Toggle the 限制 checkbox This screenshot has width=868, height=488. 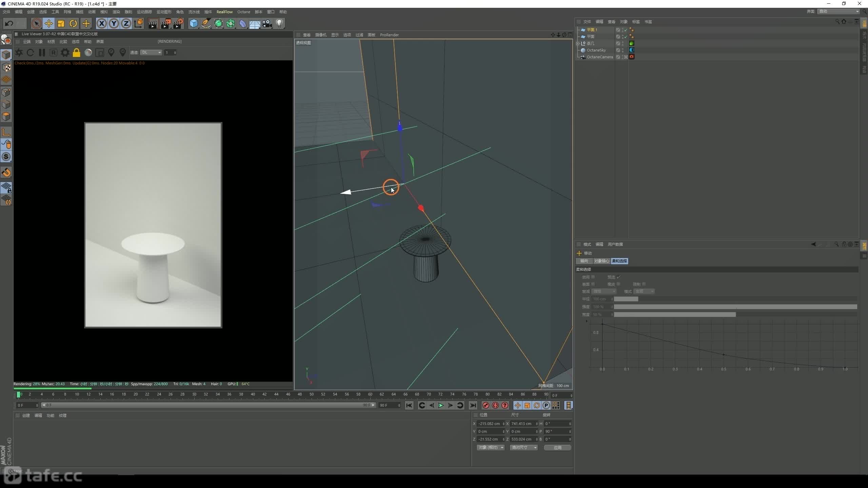pyautogui.click(x=644, y=284)
